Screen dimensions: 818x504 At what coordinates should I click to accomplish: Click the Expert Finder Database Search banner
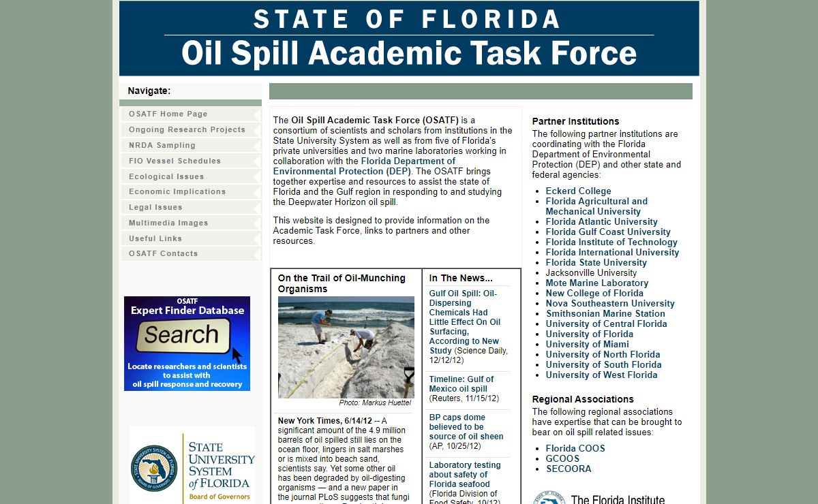[187, 343]
